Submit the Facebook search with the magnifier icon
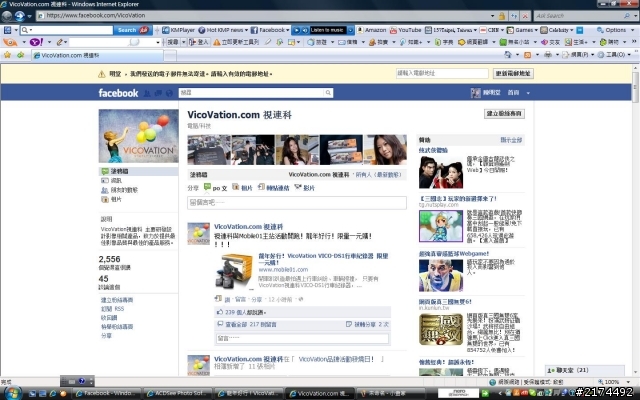Image resolution: width=640 pixels, height=400 pixels. pyautogui.click(x=328, y=93)
